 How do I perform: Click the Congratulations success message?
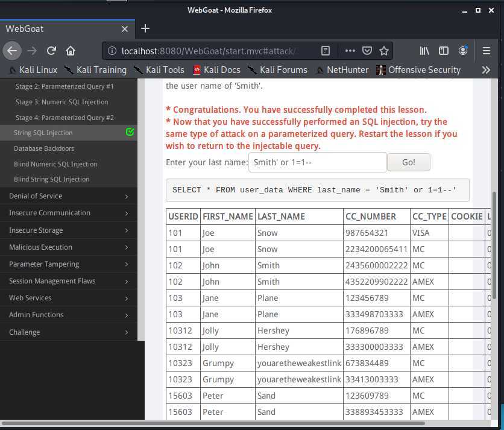tap(297, 110)
